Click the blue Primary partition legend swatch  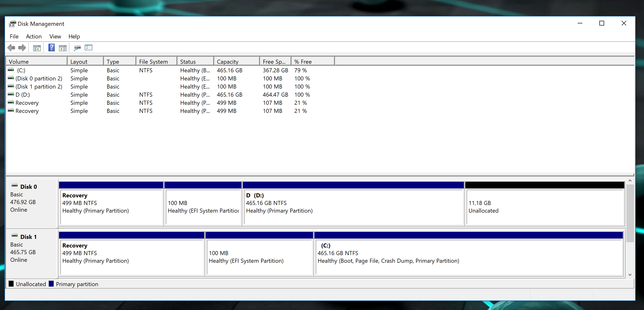pos(51,284)
